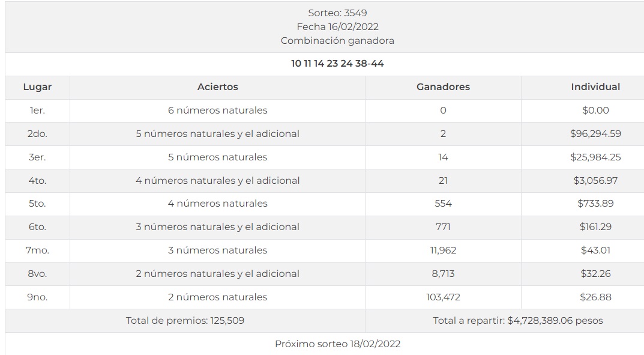
Task: Click the Ganadores column header
Action: 443,87
